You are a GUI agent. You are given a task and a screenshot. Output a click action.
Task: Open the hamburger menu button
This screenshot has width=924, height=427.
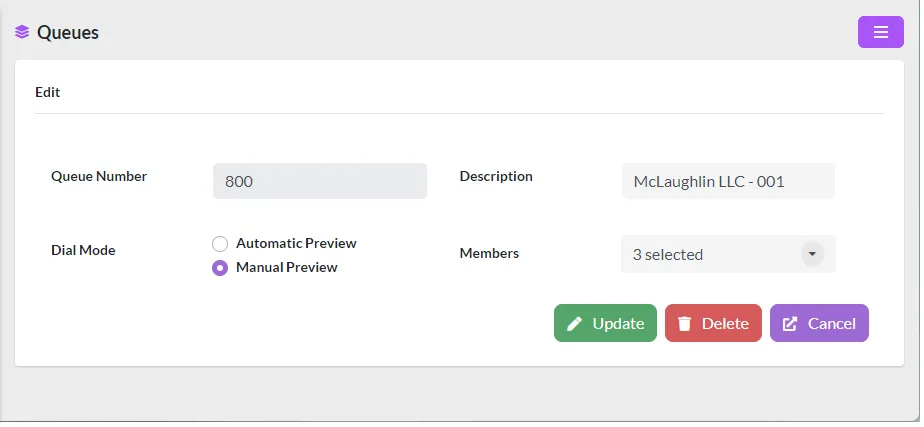pyautogui.click(x=880, y=32)
